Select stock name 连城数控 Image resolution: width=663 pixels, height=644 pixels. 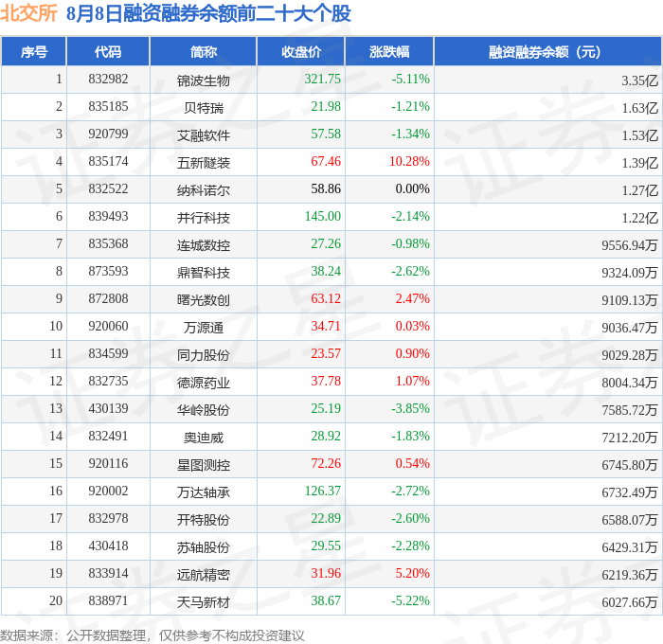click(204, 245)
